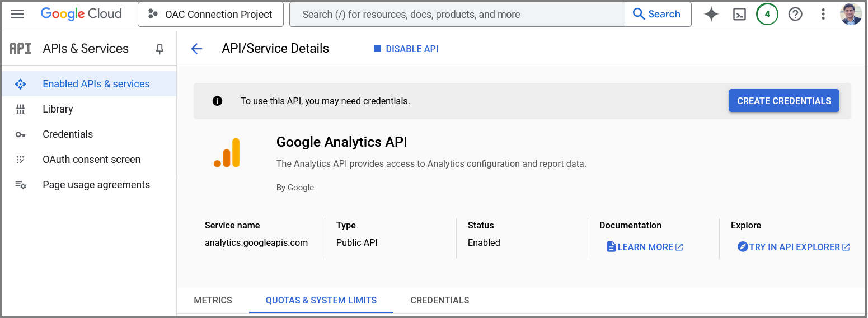
Task: Select the Quotas & System Limits tab
Action: tap(321, 300)
